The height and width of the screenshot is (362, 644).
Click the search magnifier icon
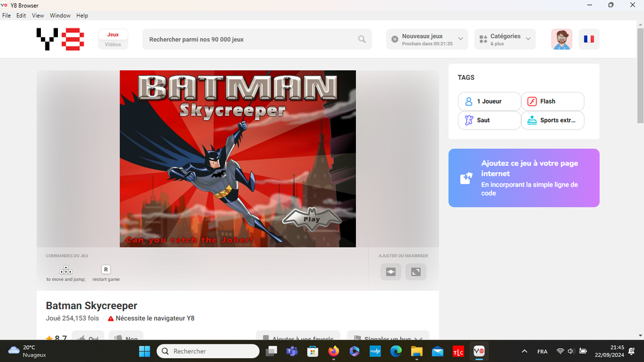pyautogui.click(x=362, y=39)
